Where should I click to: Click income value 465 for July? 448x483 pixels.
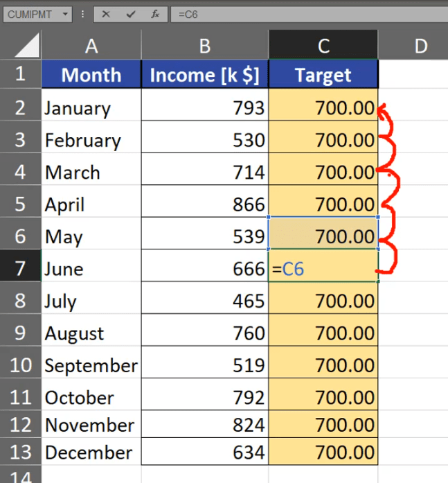point(205,297)
